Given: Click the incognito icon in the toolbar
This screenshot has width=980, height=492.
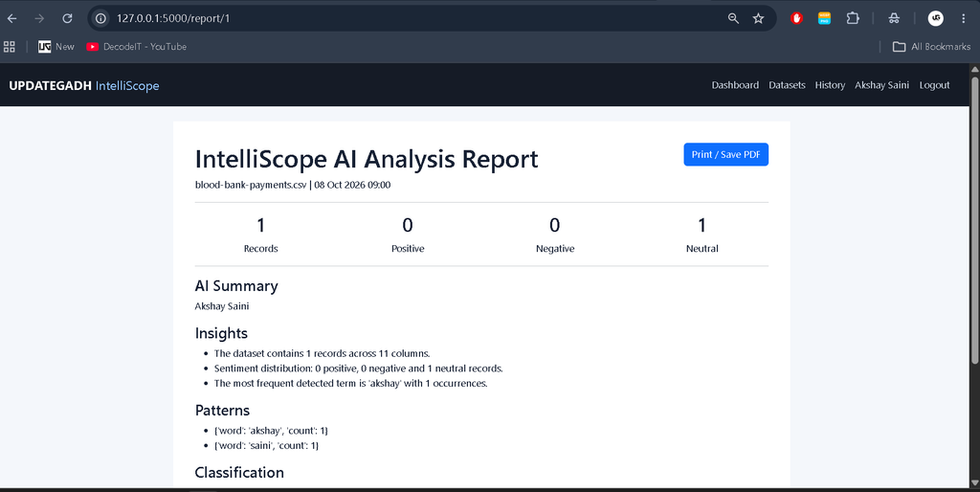Looking at the screenshot, I should click(894, 19).
